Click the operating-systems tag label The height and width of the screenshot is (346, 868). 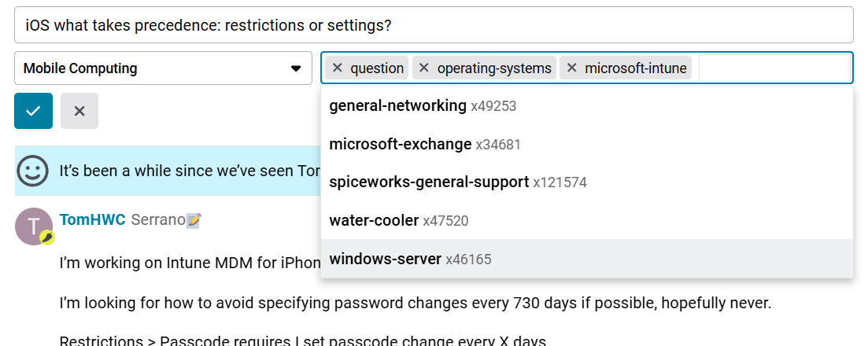coord(494,68)
